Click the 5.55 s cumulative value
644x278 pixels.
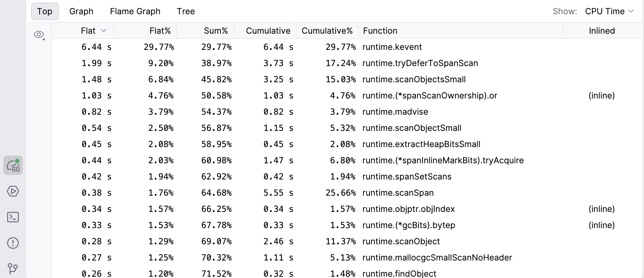(x=278, y=193)
